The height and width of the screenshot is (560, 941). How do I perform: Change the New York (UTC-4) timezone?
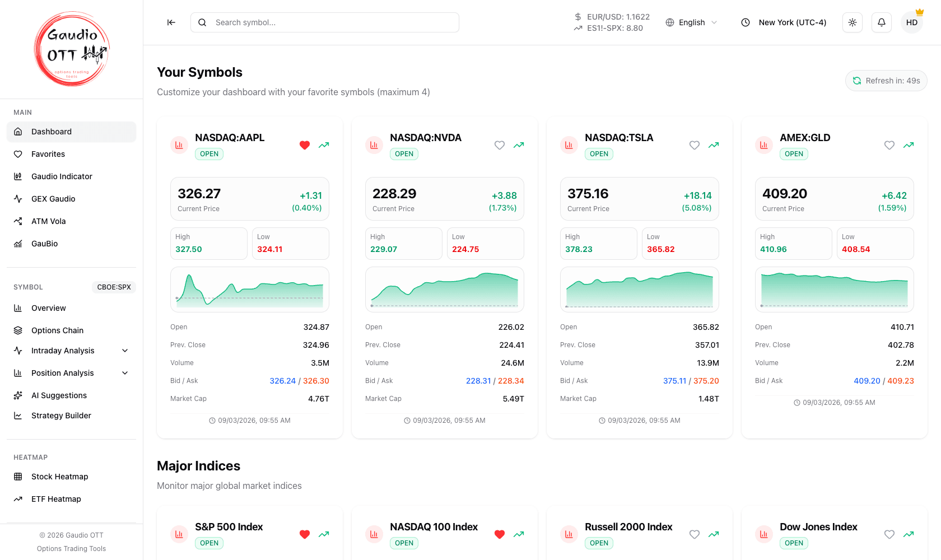[x=784, y=22]
